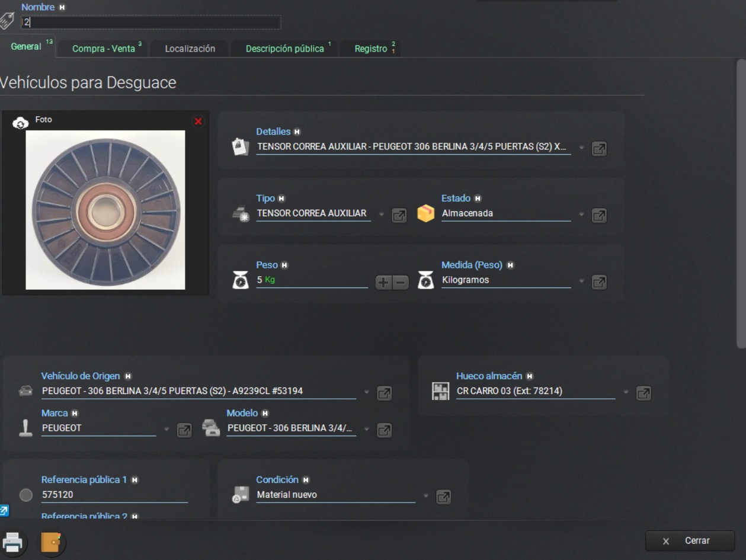The width and height of the screenshot is (746, 560).
Task: Switch to the Compra - Venta tab
Action: [x=104, y=49]
